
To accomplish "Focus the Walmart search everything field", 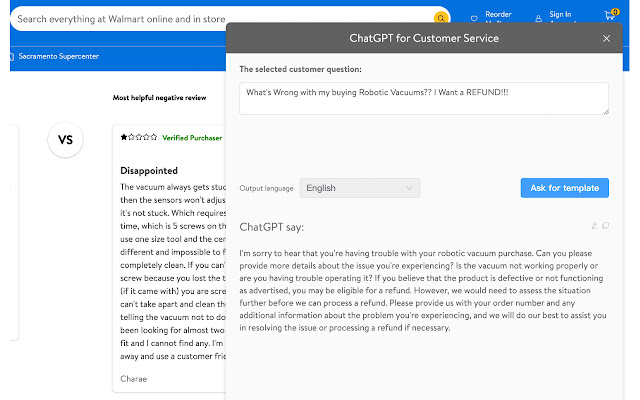I will [222, 19].
